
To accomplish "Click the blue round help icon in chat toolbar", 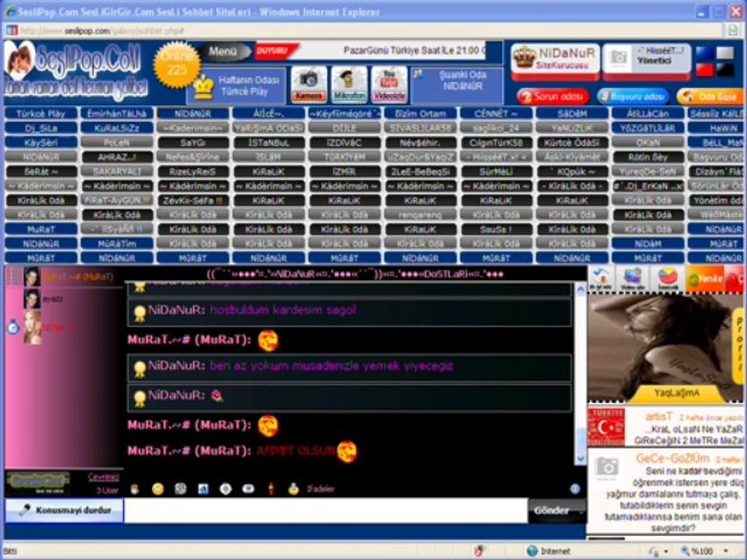I will [575, 488].
